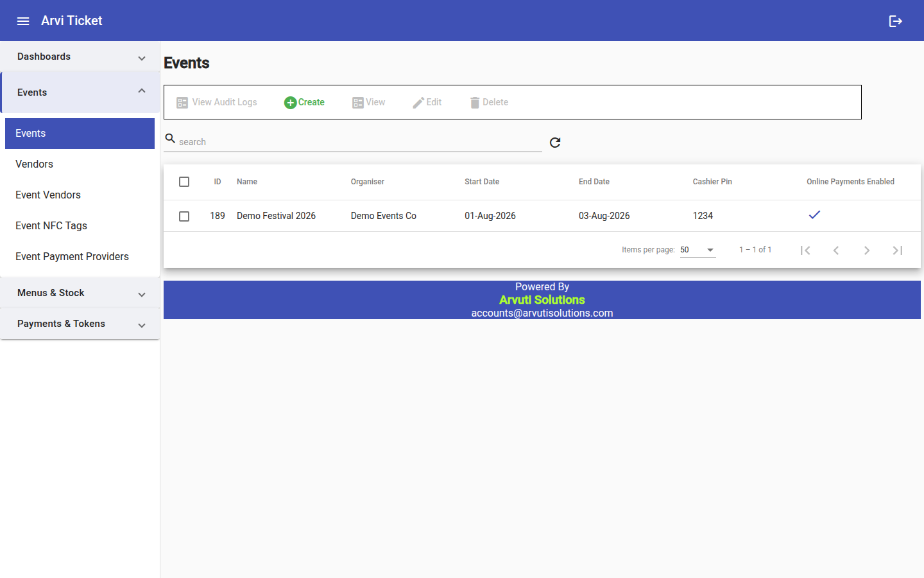Sort table by Start Date column
The height and width of the screenshot is (578, 924).
tap(482, 182)
